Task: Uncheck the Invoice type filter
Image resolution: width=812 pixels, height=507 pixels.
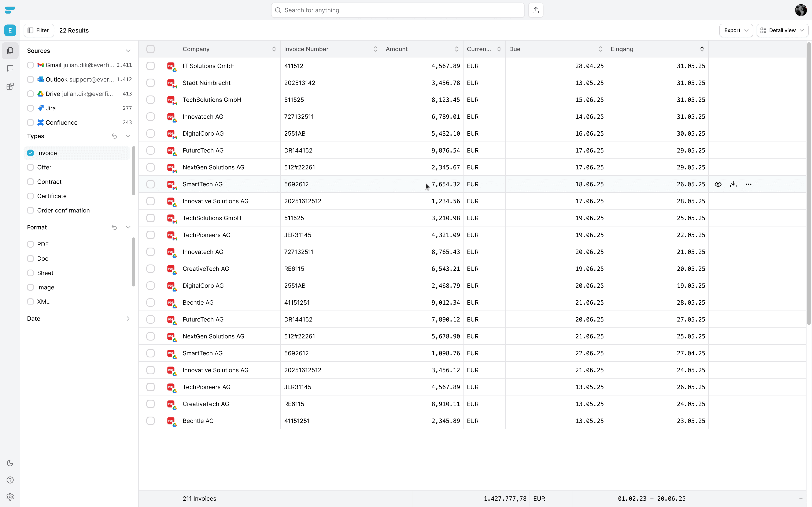Action: pyautogui.click(x=30, y=153)
